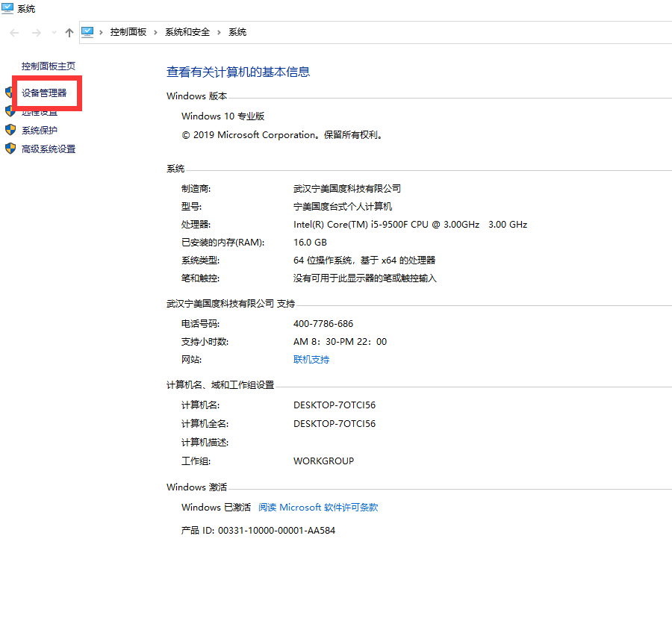Open the recent locations dropdown arrow
The width and height of the screenshot is (672, 627).
(54, 33)
